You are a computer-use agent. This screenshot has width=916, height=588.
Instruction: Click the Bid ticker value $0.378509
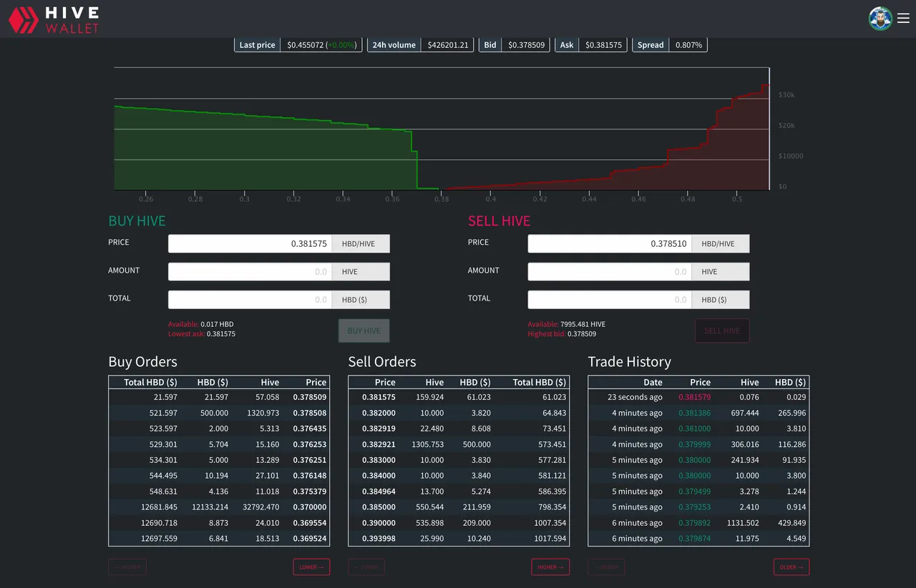526,44
